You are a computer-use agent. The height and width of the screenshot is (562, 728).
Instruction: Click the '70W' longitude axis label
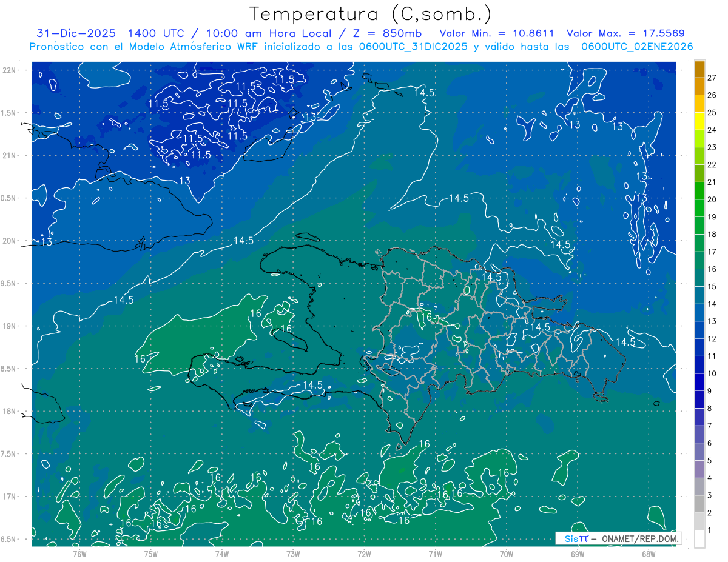point(507,554)
